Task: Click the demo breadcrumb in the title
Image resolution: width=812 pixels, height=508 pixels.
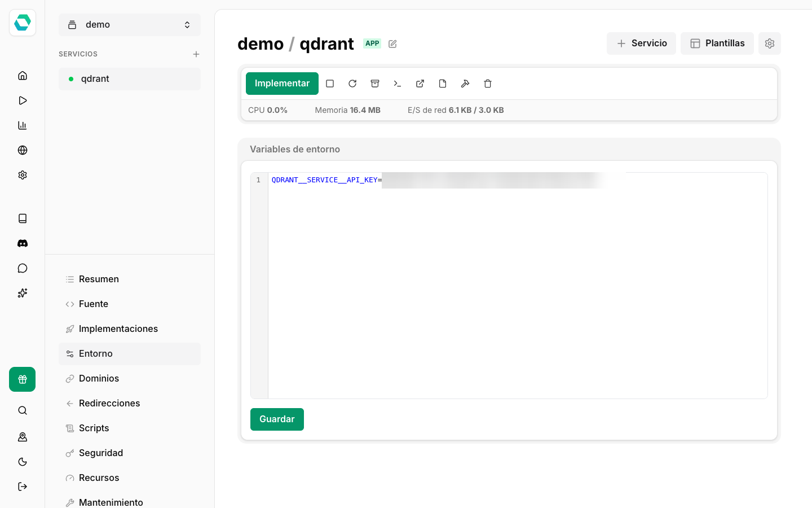Action: 261,44
